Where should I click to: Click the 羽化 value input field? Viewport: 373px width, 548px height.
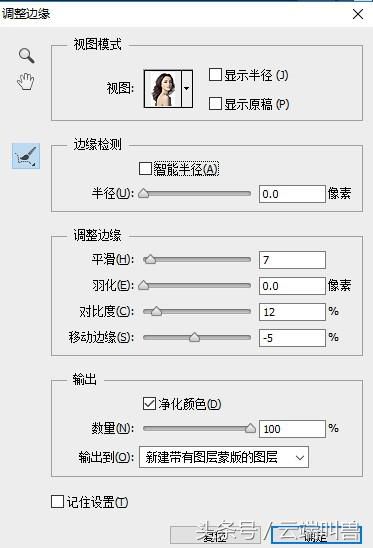click(292, 286)
